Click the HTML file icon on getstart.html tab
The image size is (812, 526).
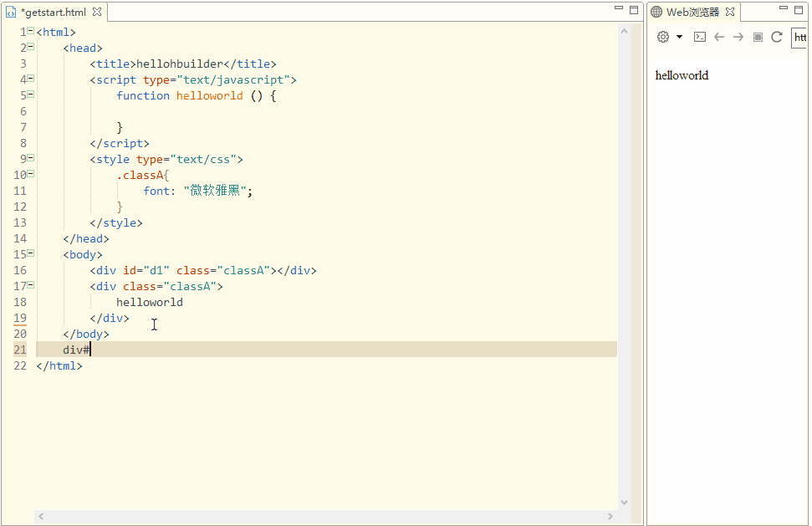(10, 12)
